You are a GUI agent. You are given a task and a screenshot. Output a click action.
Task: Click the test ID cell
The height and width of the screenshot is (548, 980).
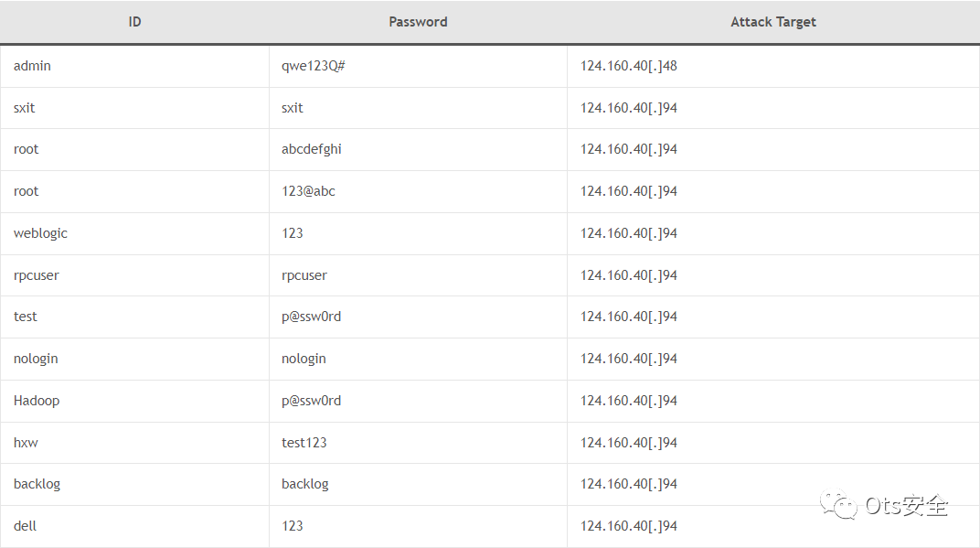(x=26, y=317)
